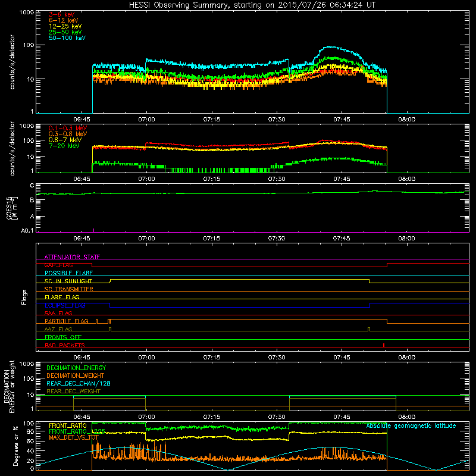Select the yellow FRONT_RATIO legend label
Viewport: 476px width, 476px height.
point(68,425)
